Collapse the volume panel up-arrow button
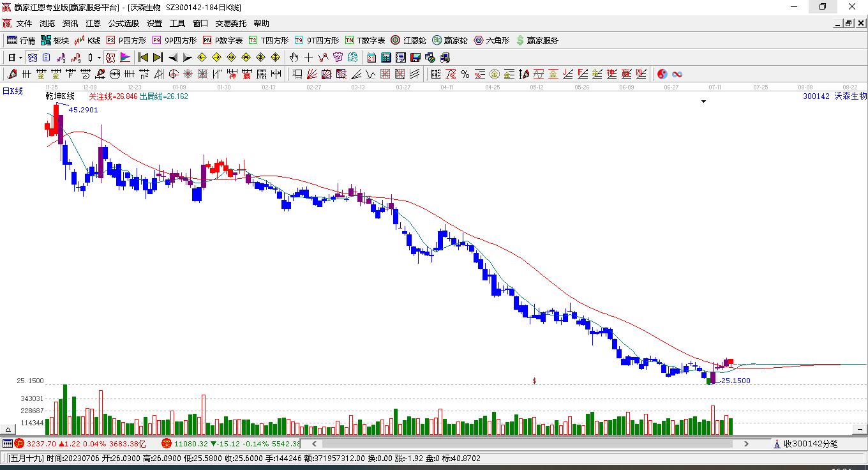The width and height of the screenshot is (868, 470). click(10, 430)
